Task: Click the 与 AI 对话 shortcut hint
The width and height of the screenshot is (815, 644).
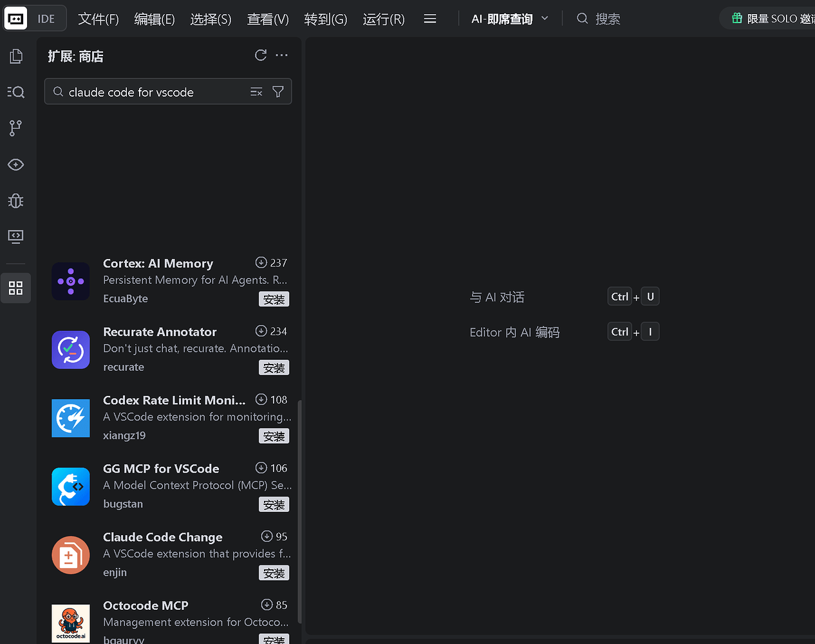Action: [x=497, y=297]
